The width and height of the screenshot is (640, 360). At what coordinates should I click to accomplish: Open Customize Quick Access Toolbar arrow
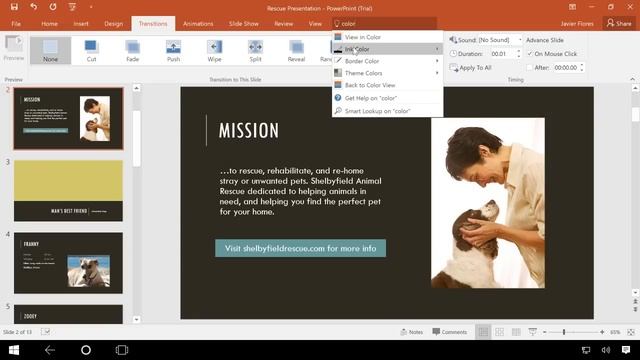[x=91, y=7]
